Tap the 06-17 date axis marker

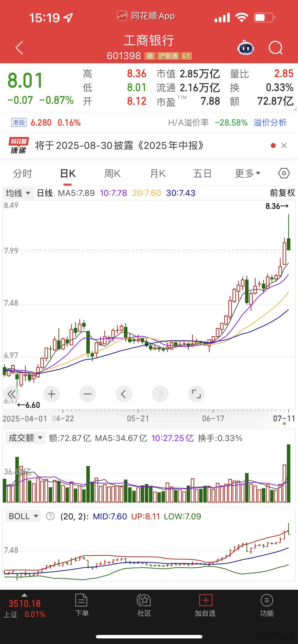[x=213, y=418]
